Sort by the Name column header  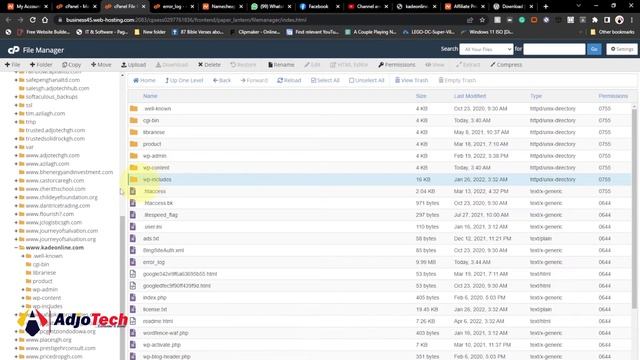(x=150, y=96)
